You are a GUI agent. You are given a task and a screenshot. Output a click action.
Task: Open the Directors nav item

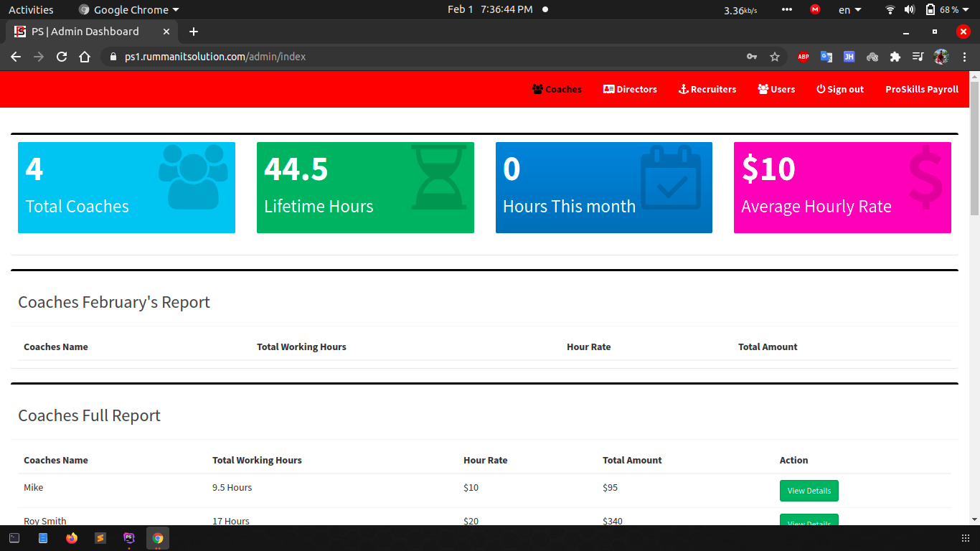630,90
